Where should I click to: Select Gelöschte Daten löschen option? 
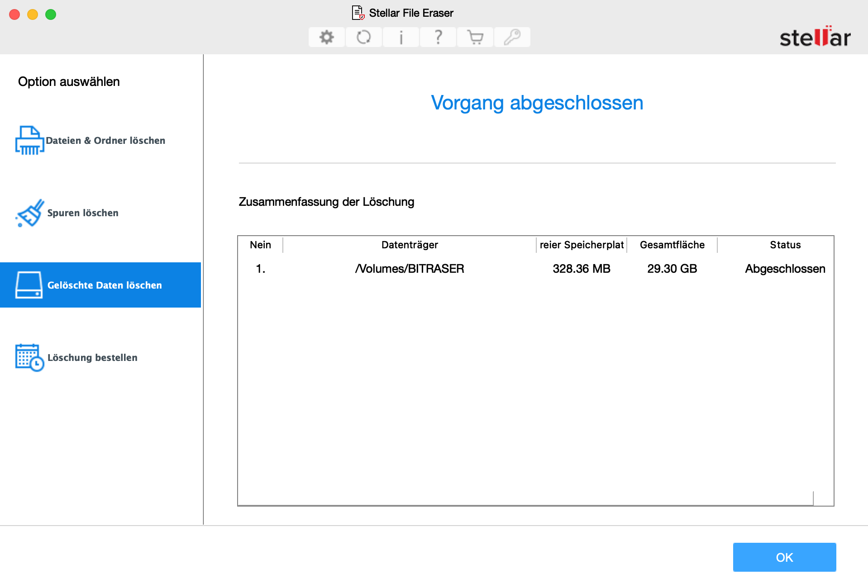click(100, 285)
